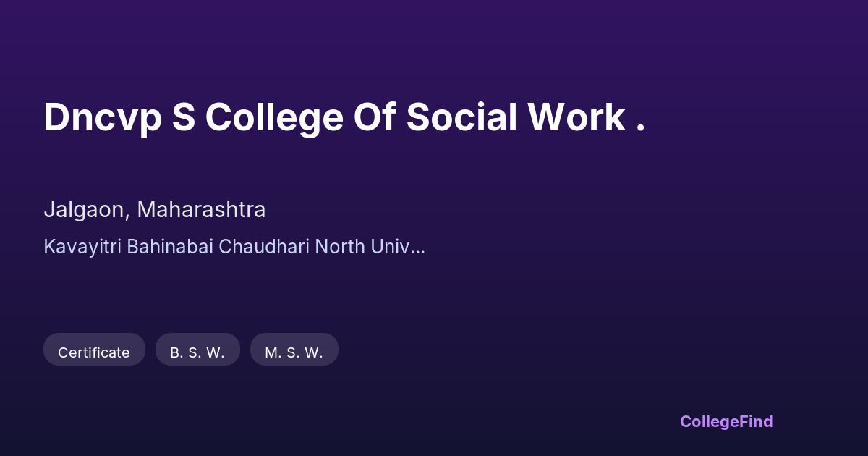
Task: Select the B. S. W. course tag
Action: [197, 352]
